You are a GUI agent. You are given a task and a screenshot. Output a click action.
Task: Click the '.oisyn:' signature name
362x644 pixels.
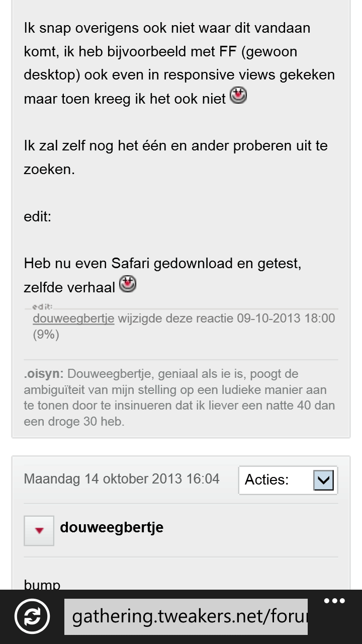click(x=44, y=374)
